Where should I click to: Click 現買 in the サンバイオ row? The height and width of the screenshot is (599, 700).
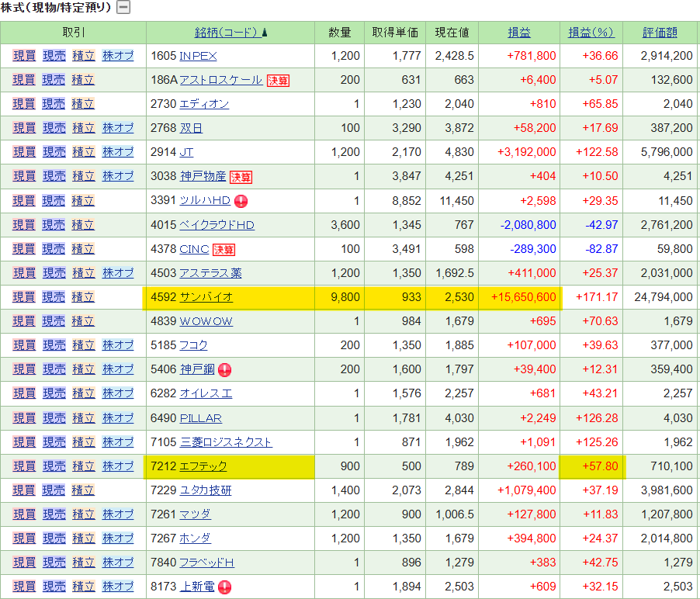[23, 297]
